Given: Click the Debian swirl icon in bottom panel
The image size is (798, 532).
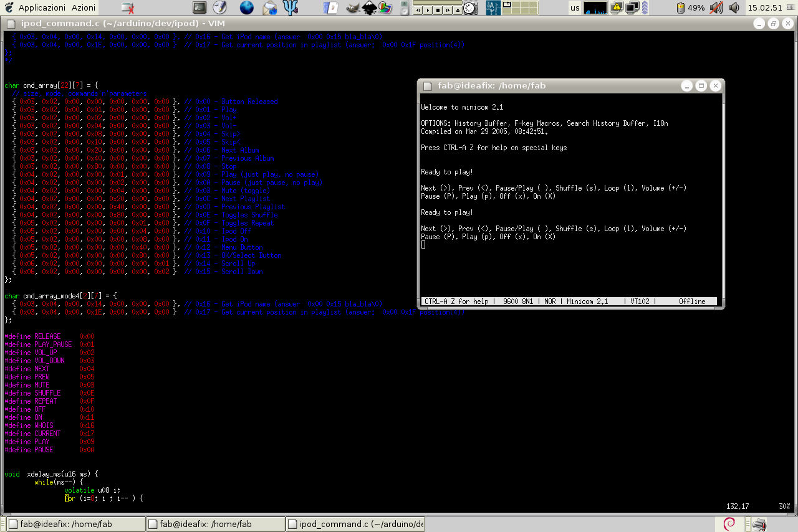Looking at the screenshot, I should click(728, 525).
